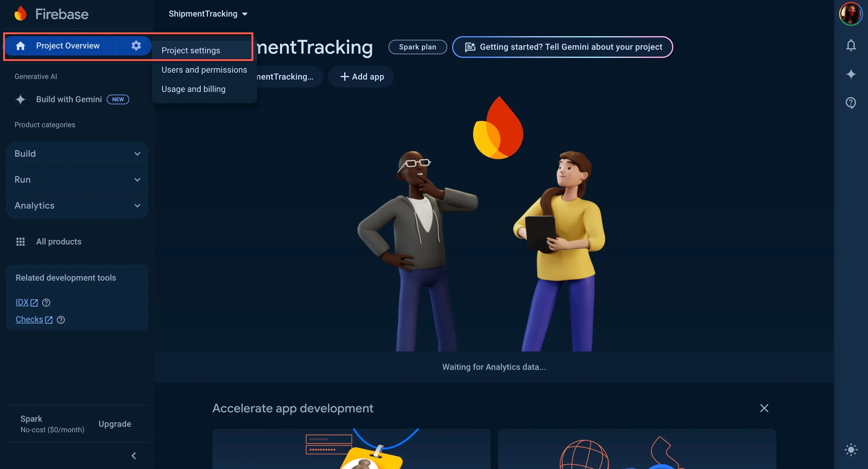Go to Project Overview
868x469 pixels.
[x=68, y=46]
